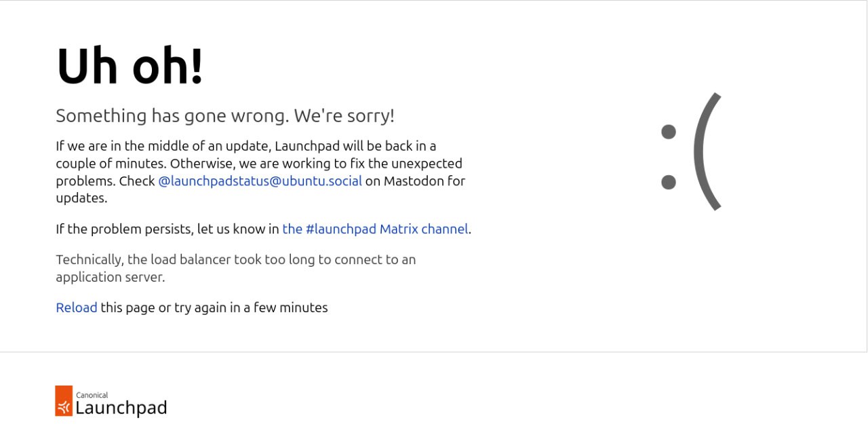Click the small Canonical label above Launchpad

(x=92, y=395)
